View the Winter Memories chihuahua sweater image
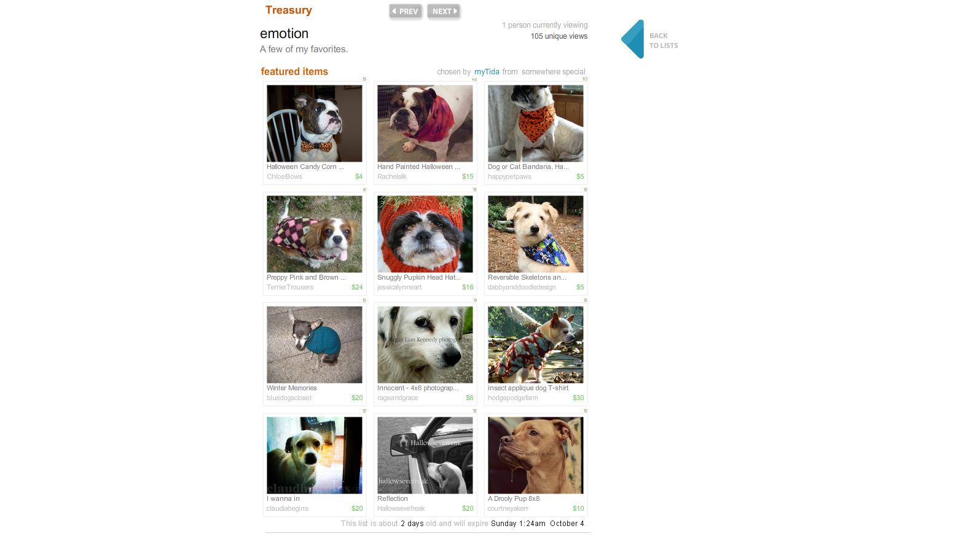This screenshot has height=539, width=980. 315,345
